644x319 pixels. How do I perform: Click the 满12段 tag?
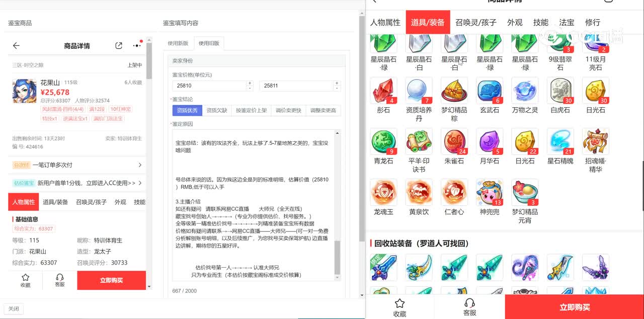pos(96,109)
